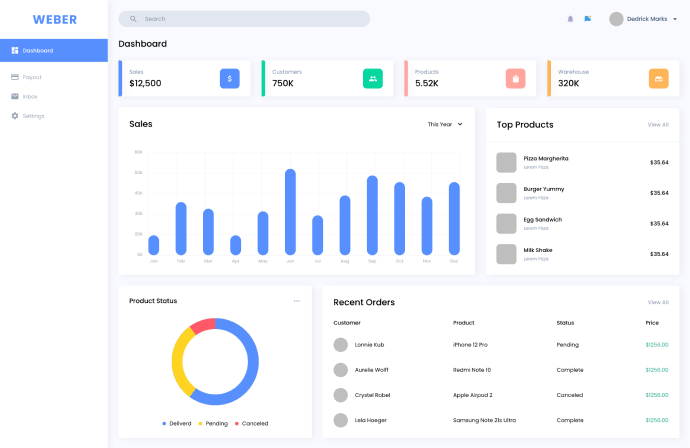690x448 pixels.
Task: Go to Inbox in the sidebar
Action: point(30,97)
